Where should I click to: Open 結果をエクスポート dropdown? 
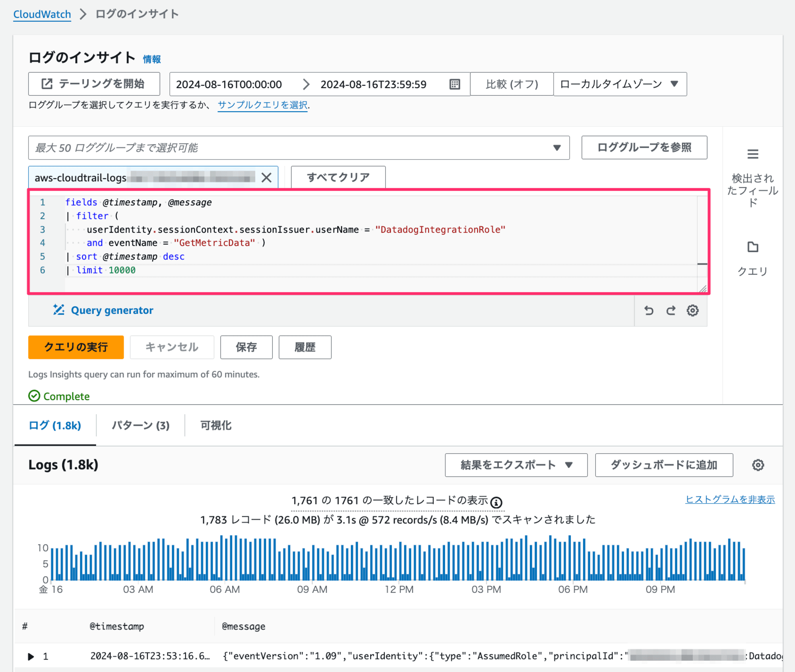click(x=516, y=465)
